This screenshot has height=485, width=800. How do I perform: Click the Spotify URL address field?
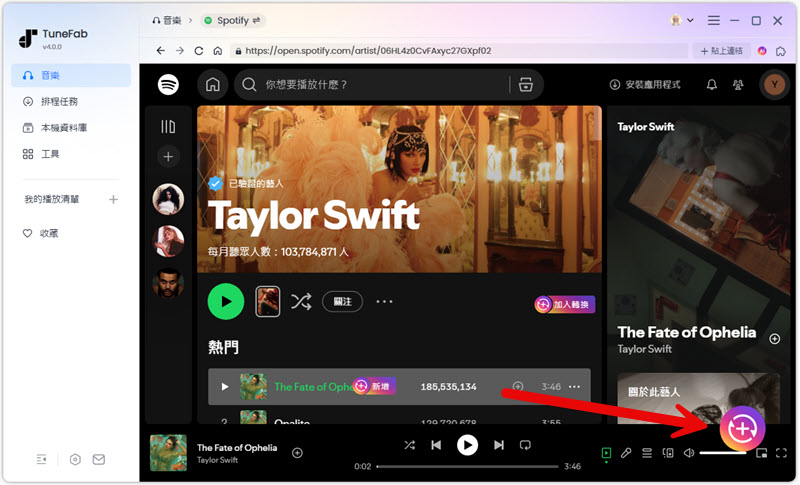tap(458, 50)
